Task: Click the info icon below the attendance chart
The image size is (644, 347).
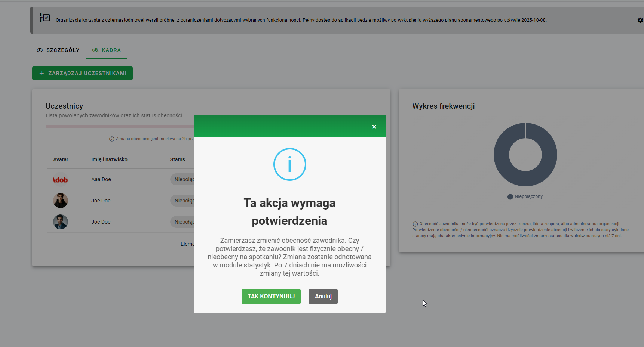Action: 415,224
